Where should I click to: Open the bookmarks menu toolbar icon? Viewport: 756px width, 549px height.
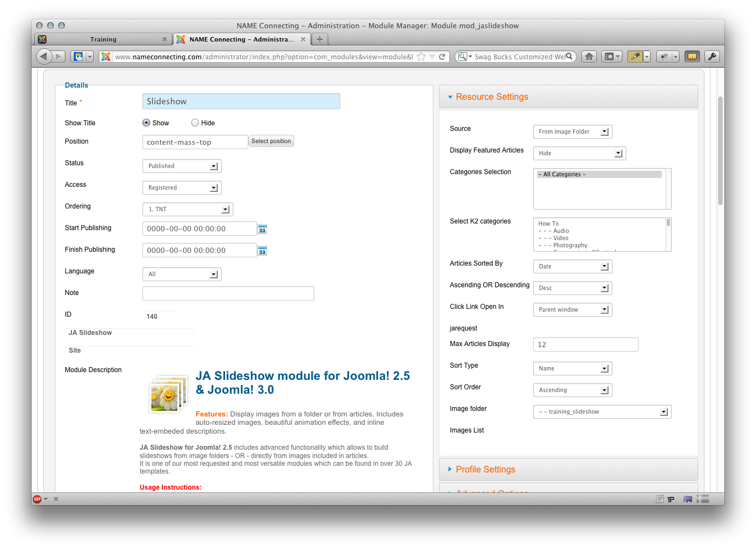pos(612,57)
